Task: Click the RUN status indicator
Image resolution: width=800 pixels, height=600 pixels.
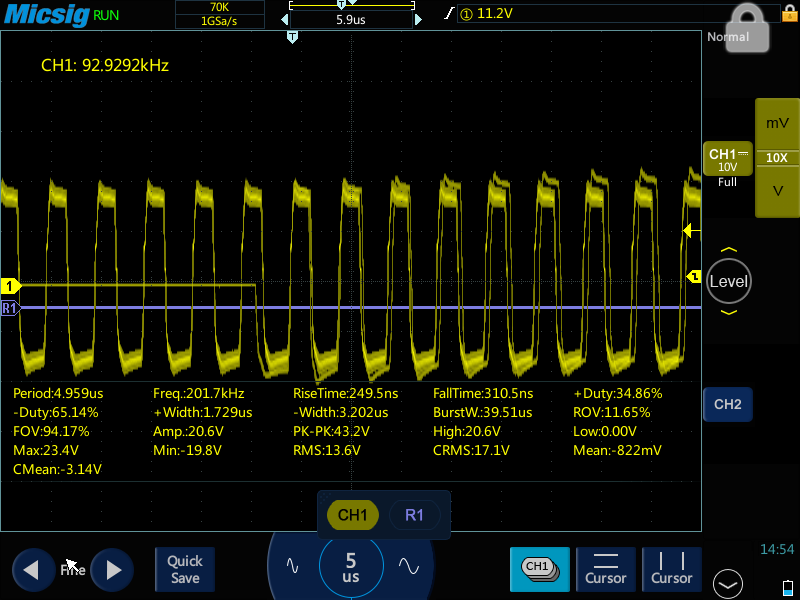Action: point(106,15)
